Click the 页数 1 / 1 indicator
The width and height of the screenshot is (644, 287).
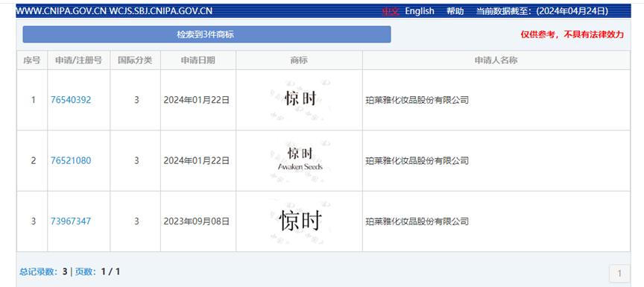pyautogui.click(x=98, y=271)
